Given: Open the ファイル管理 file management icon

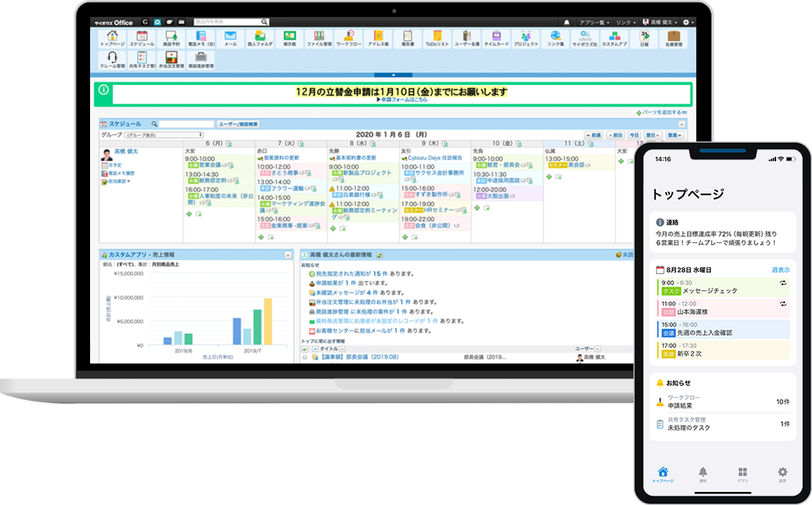Looking at the screenshot, I should (x=318, y=39).
